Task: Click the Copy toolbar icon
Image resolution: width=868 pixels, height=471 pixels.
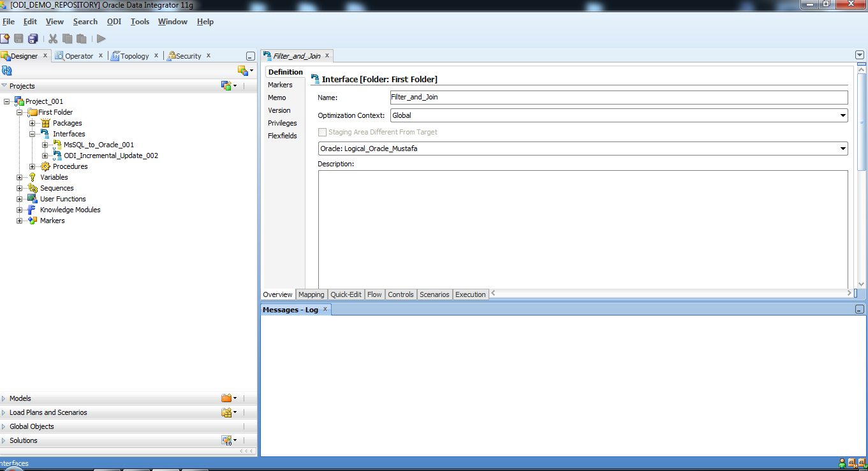Action: [x=67, y=38]
